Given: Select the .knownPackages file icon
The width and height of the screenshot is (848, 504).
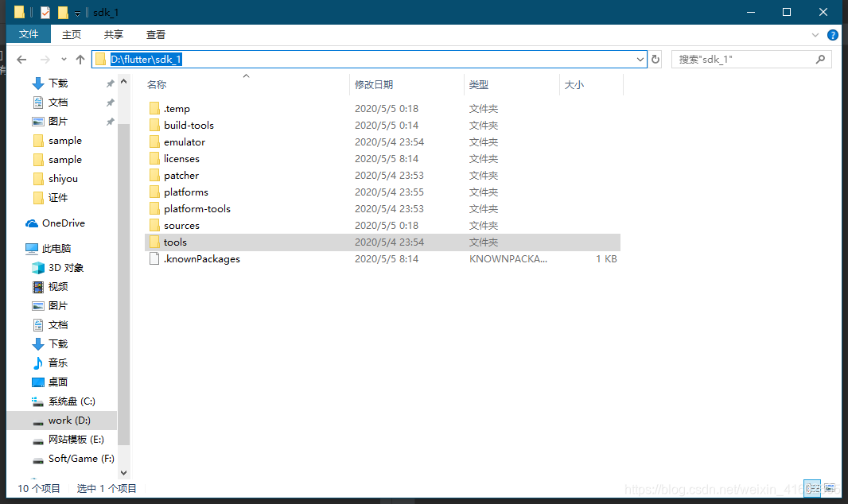Looking at the screenshot, I should click(154, 258).
